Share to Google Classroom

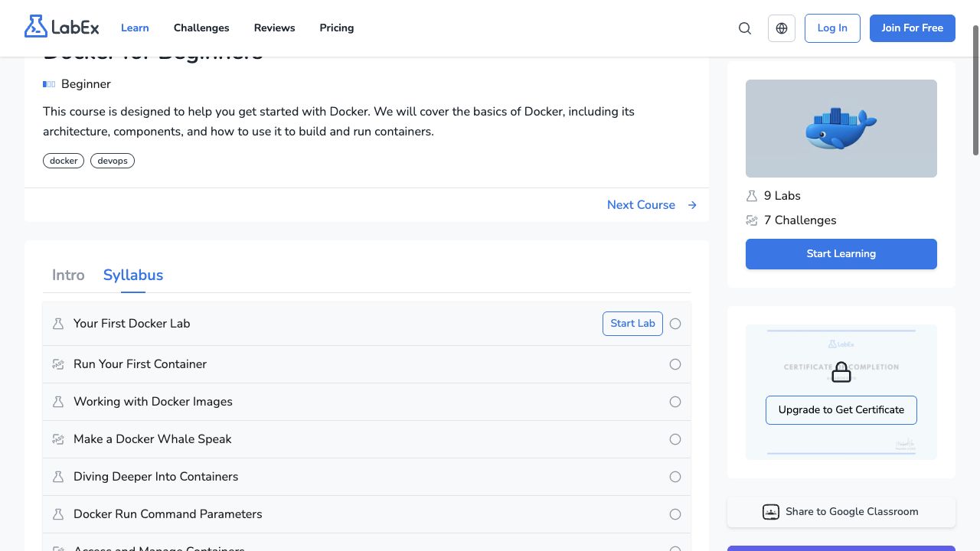pos(841,512)
